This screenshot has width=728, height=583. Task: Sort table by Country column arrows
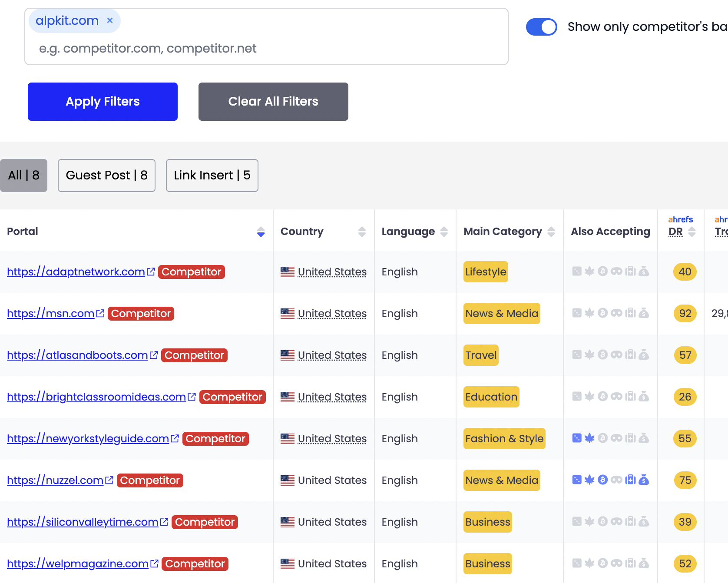pos(361,232)
